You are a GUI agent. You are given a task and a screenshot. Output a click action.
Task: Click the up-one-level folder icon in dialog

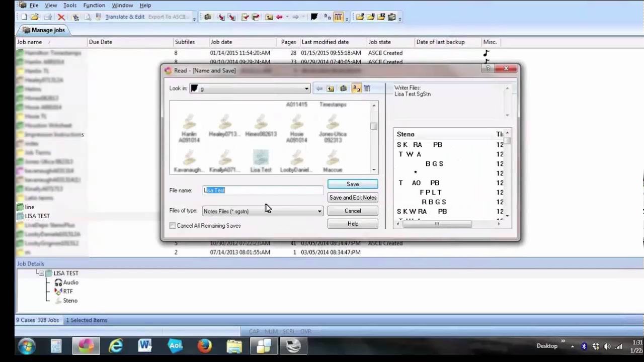331,88
